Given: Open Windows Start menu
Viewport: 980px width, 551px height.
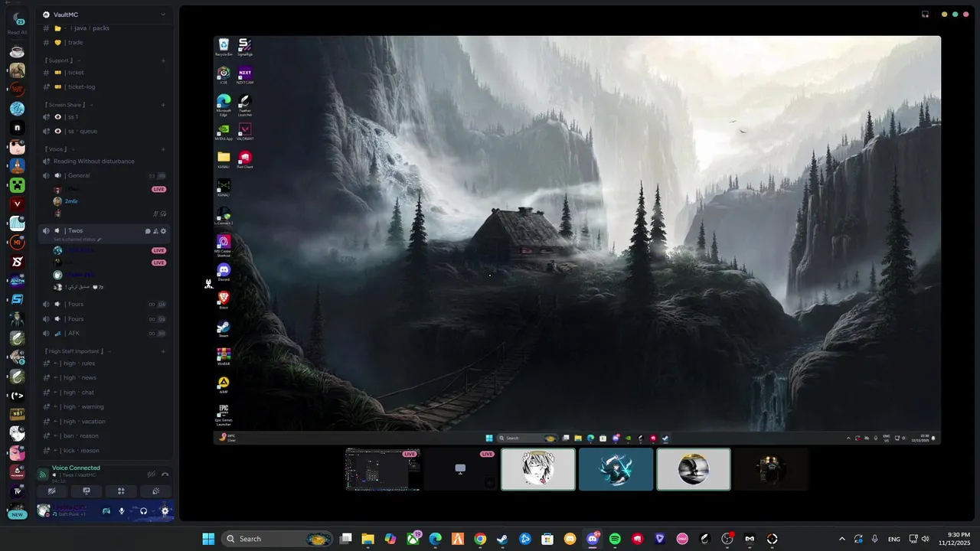Looking at the screenshot, I should coord(208,539).
